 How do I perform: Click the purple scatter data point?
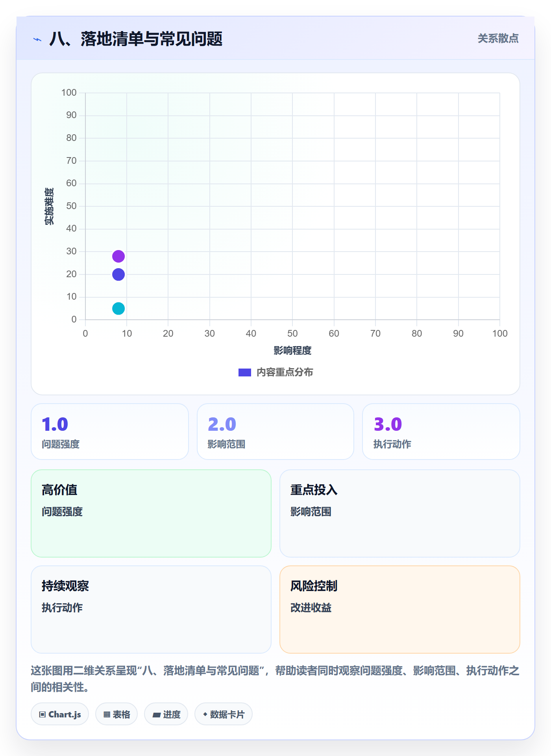[118, 256]
